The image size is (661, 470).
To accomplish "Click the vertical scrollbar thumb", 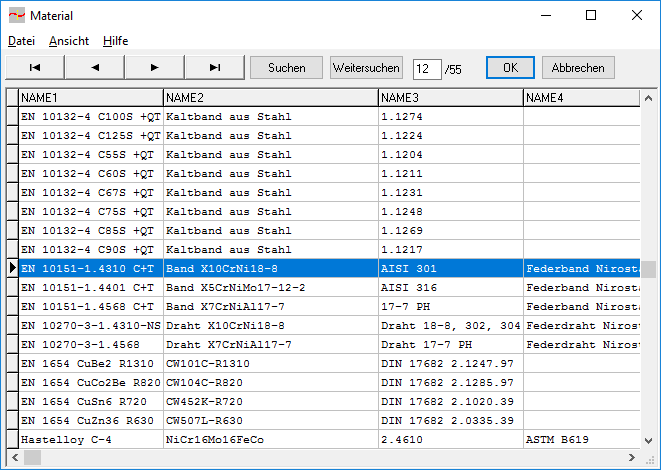I will click(x=648, y=269).
